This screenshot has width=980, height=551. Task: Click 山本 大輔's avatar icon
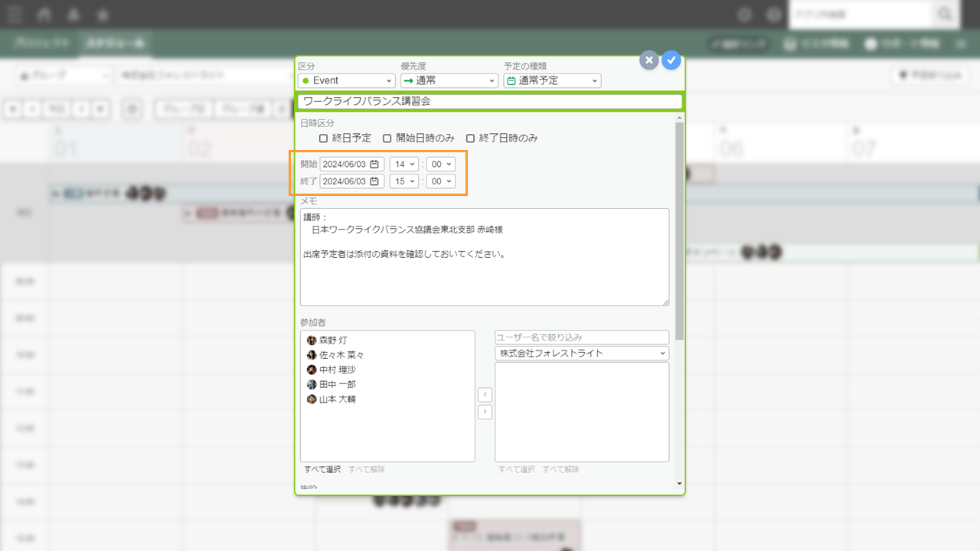click(x=312, y=399)
